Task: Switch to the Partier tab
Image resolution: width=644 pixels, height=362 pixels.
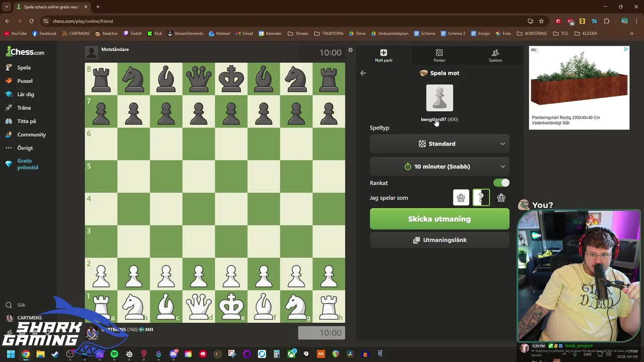Action: (x=439, y=55)
